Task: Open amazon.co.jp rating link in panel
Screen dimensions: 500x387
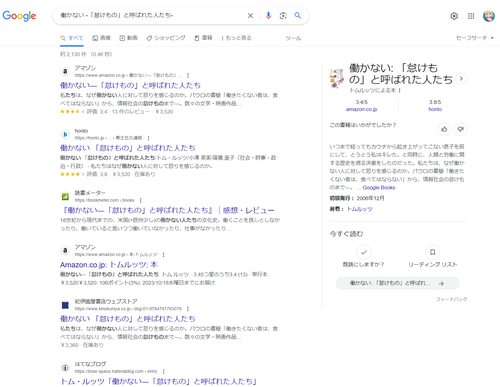Action: pos(362,109)
